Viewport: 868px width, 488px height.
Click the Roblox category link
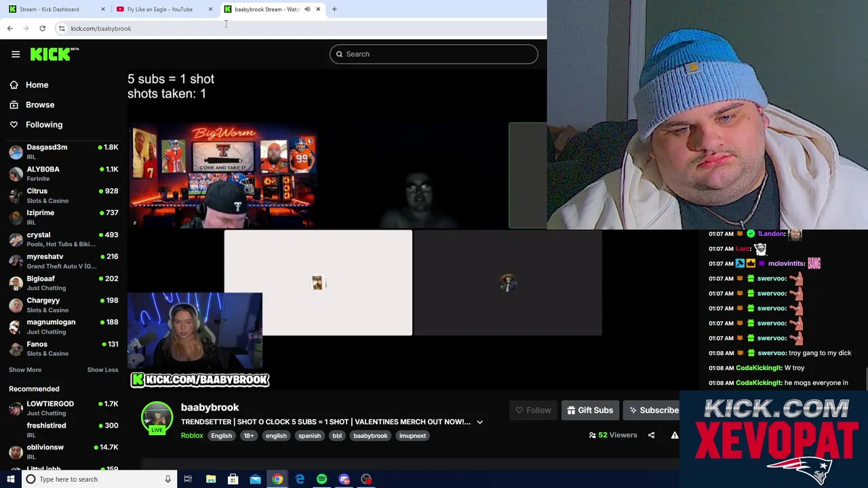pyautogui.click(x=192, y=436)
